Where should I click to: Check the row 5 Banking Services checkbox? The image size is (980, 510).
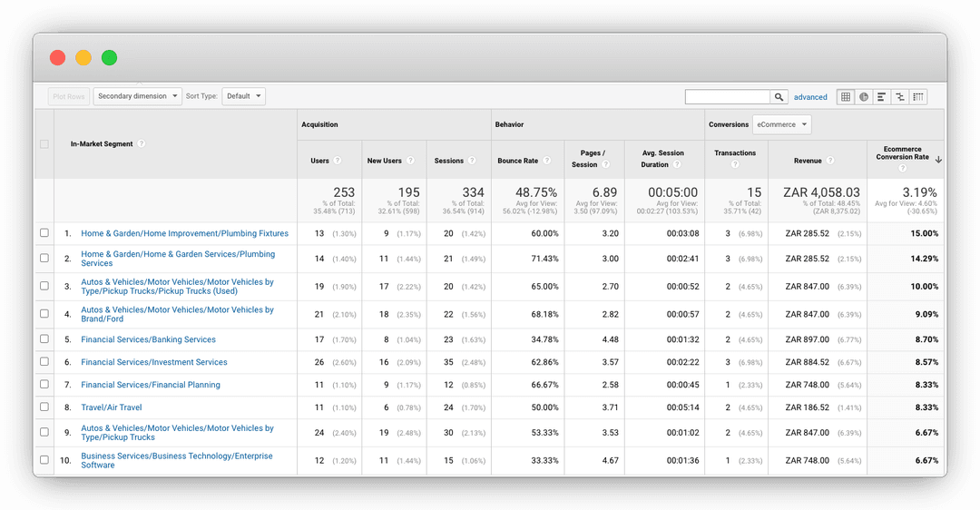[x=44, y=338]
